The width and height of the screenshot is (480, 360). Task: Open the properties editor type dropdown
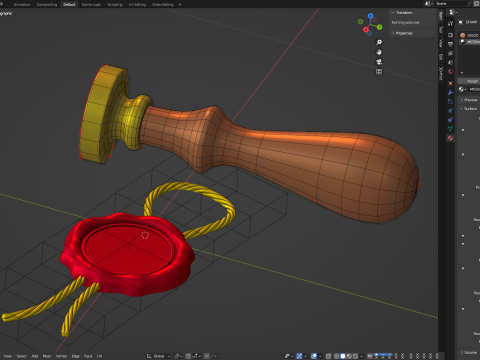(x=453, y=12)
